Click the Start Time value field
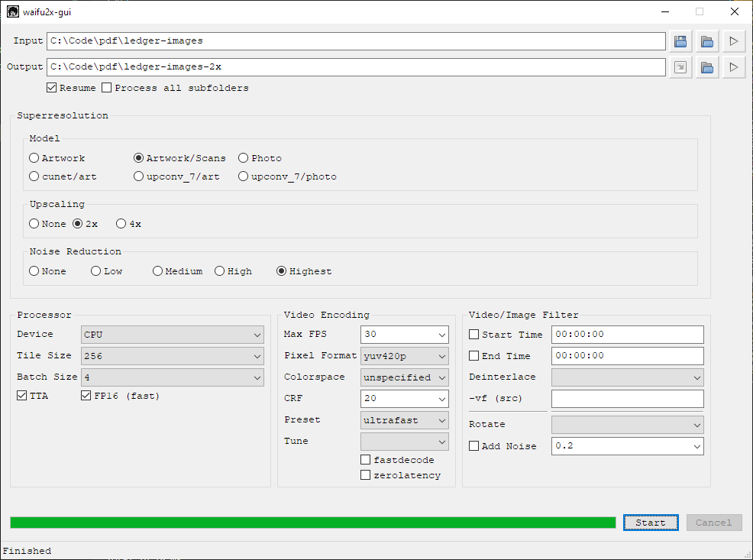Image resolution: width=753 pixels, height=560 pixels. coord(628,335)
